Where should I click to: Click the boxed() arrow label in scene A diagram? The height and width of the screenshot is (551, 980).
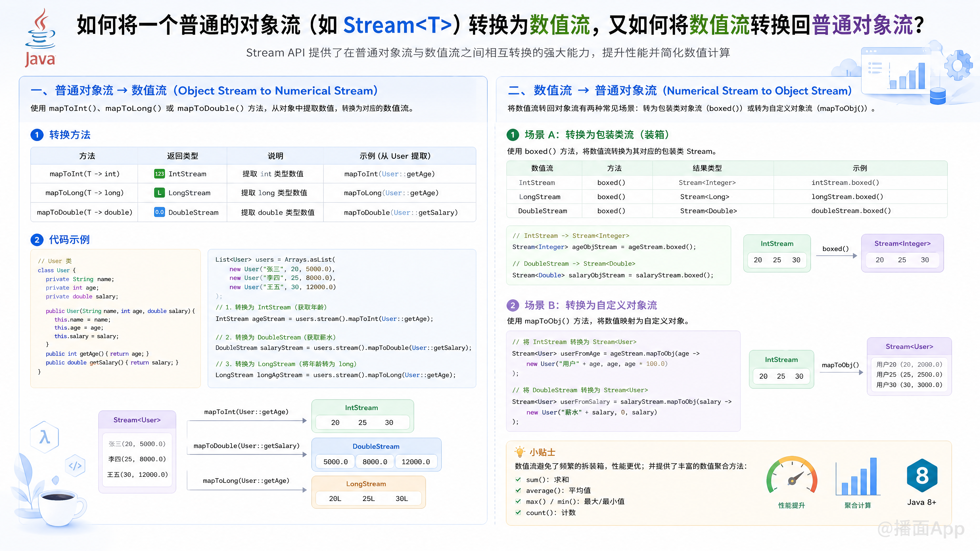[x=836, y=249]
